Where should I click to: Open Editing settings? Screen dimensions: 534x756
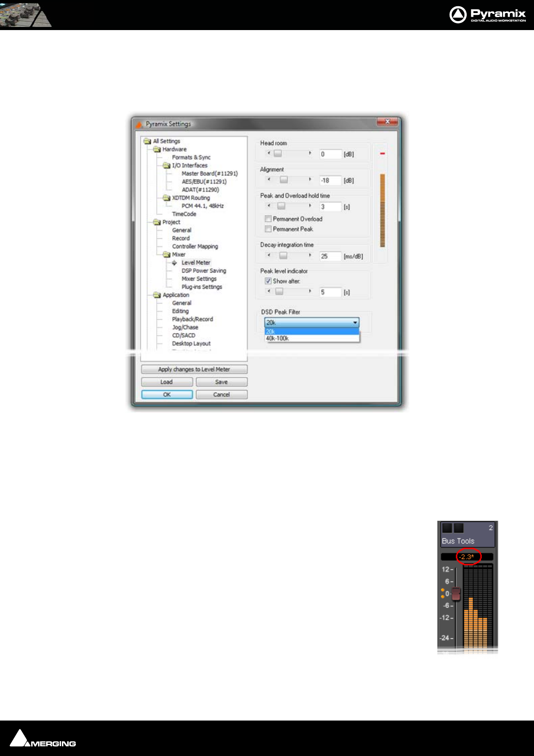(180, 311)
